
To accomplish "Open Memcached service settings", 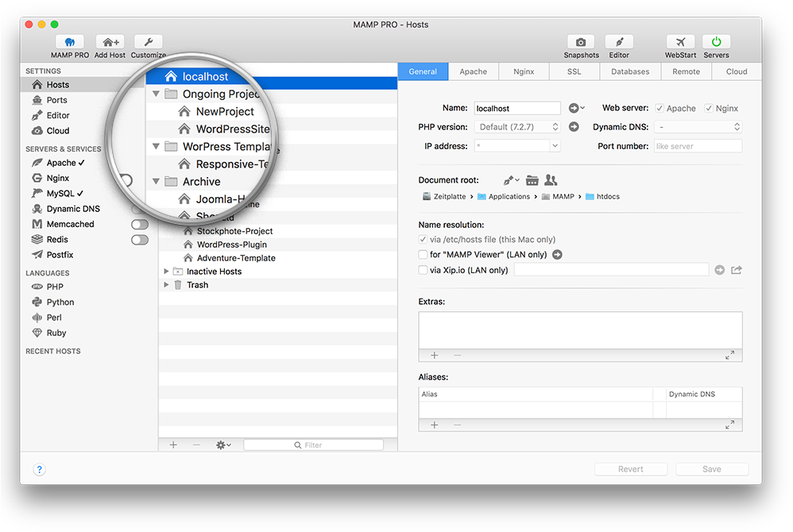I will click(70, 224).
